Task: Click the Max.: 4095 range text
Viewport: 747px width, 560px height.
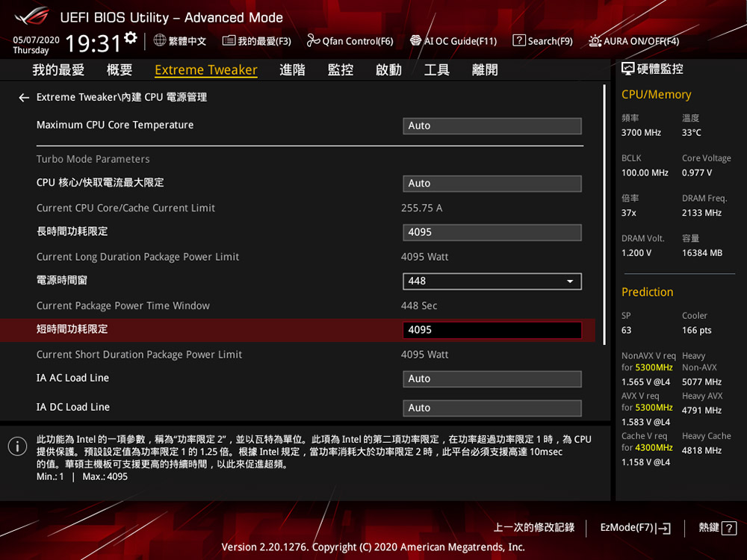Action: coord(105,476)
